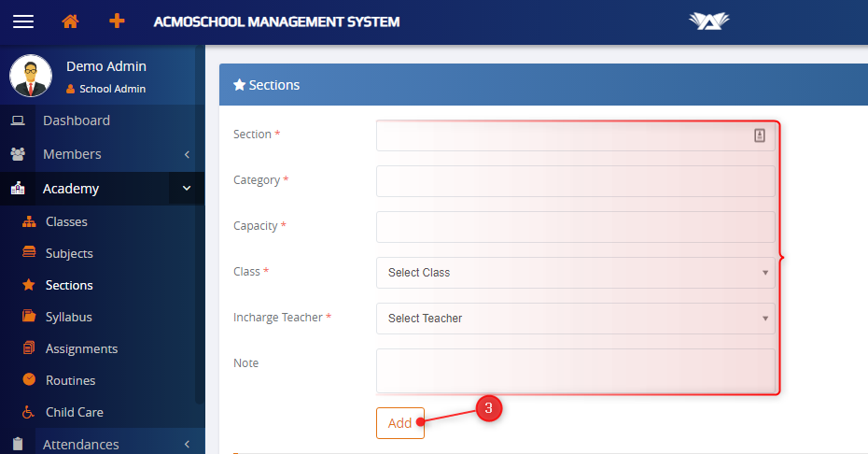Collapse the Academy menu chevron
Screen dimensions: 868x454
coord(186,189)
